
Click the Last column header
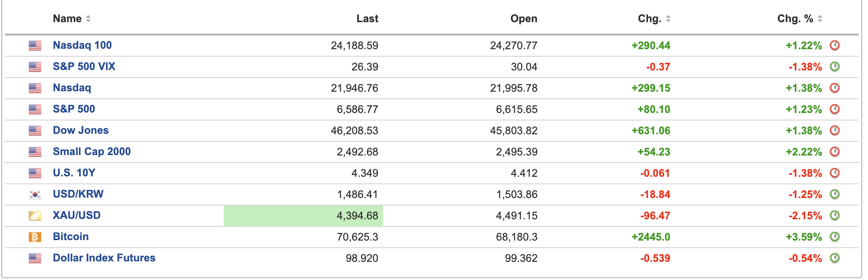[x=367, y=19]
